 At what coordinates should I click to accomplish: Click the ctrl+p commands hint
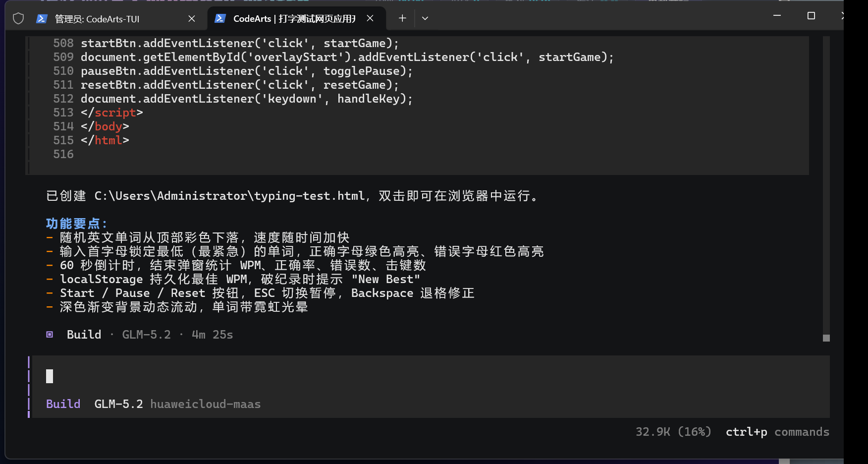click(x=777, y=432)
